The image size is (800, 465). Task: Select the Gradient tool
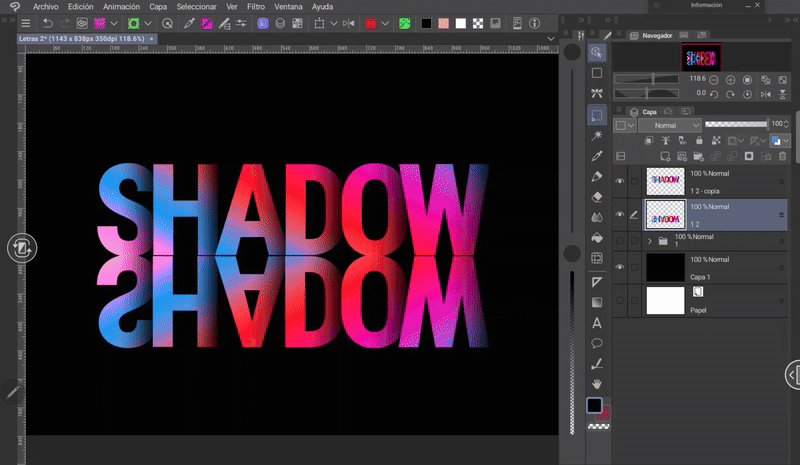tap(597, 302)
